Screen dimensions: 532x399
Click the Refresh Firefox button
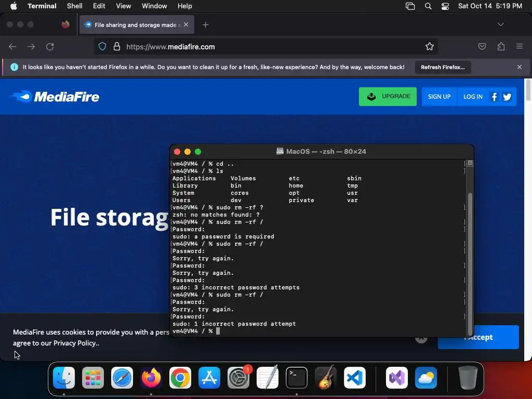click(x=443, y=67)
